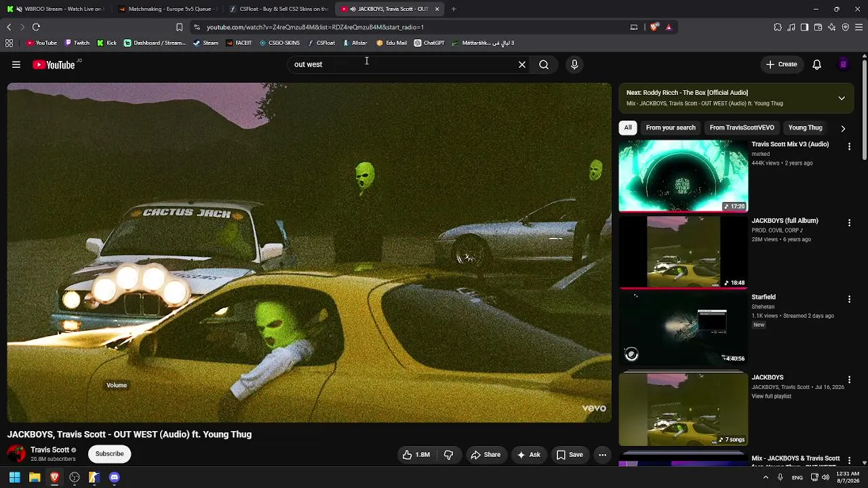Viewport: 868px width, 488px height.
Task: Subscribe to Travis Scott channel
Action: pos(109,453)
